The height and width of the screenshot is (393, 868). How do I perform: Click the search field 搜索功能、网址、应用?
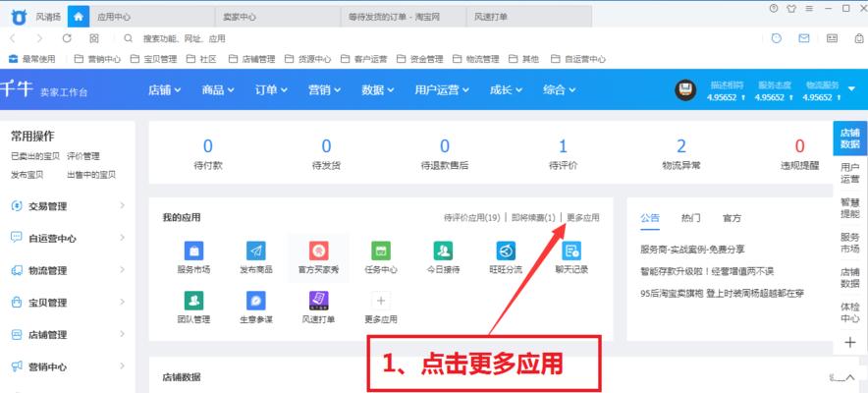click(x=184, y=38)
